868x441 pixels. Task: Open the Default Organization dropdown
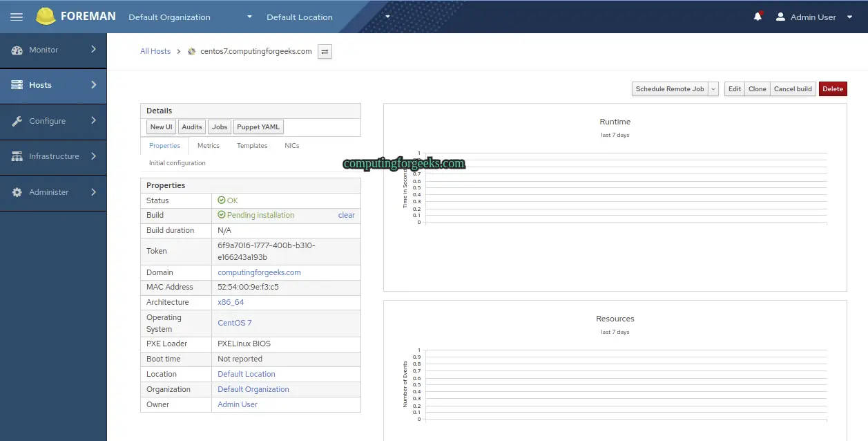click(x=190, y=17)
